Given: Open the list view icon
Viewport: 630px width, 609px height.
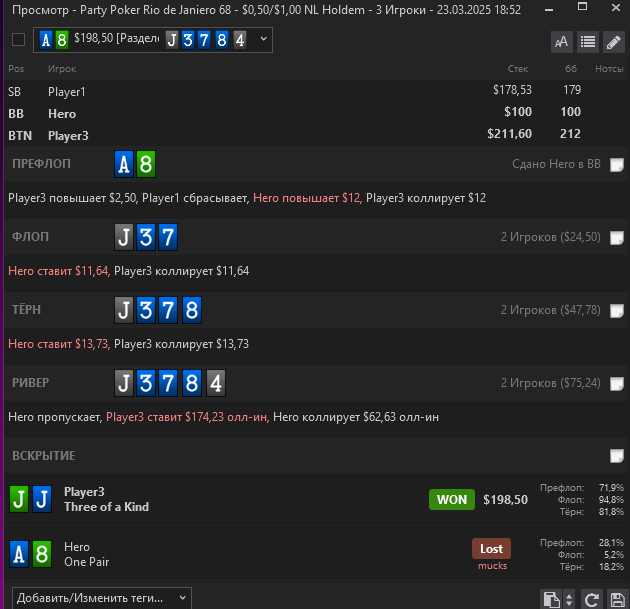Looking at the screenshot, I should pos(588,42).
